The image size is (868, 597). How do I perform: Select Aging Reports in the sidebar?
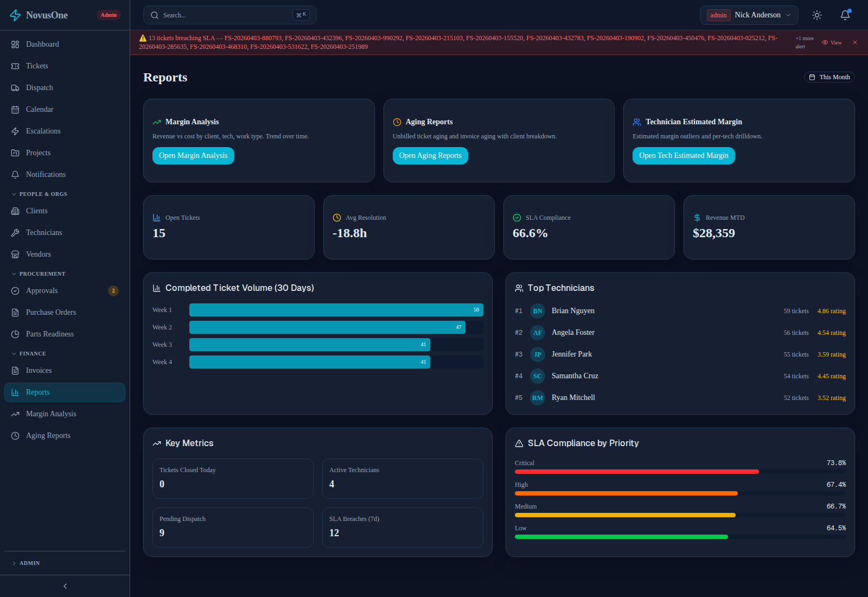tap(65, 436)
